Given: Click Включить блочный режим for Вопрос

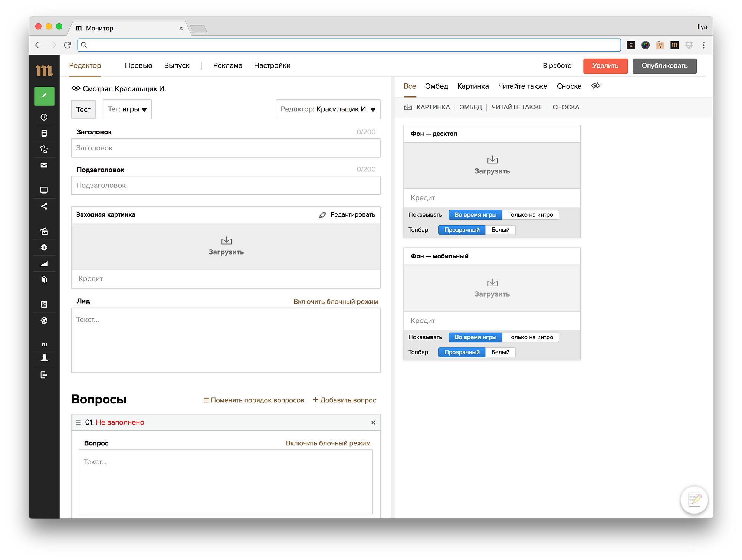Looking at the screenshot, I should (x=328, y=443).
